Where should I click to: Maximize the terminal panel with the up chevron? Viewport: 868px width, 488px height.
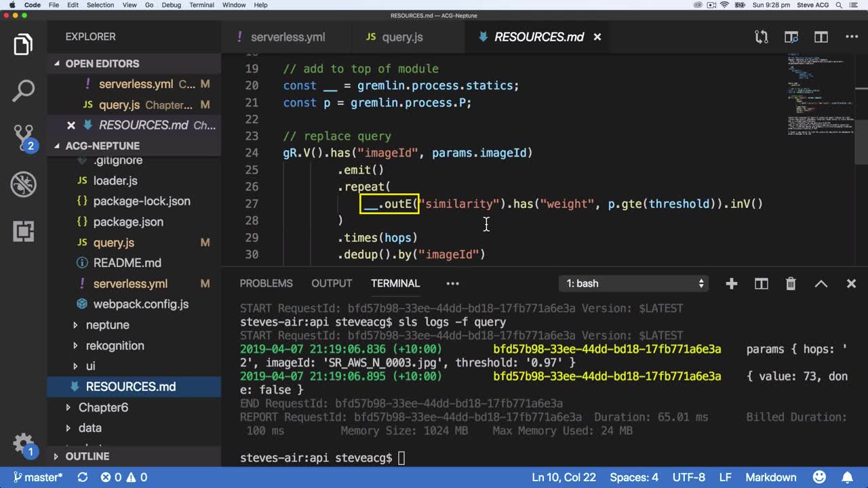click(x=821, y=284)
